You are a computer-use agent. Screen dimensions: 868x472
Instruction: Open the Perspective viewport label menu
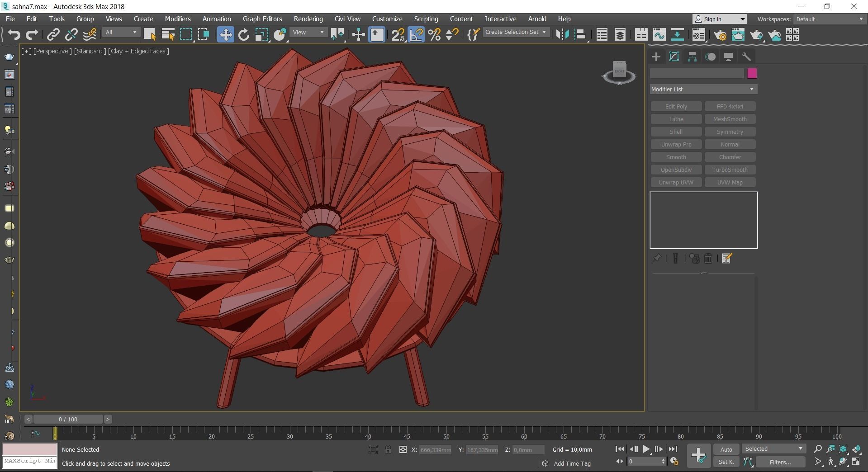pos(52,51)
